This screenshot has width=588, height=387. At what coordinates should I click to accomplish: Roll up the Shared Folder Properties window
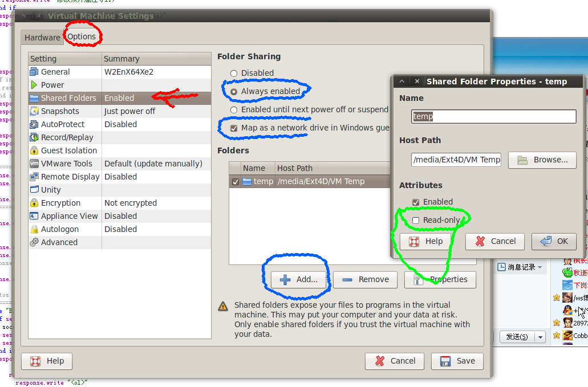[402, 82]
